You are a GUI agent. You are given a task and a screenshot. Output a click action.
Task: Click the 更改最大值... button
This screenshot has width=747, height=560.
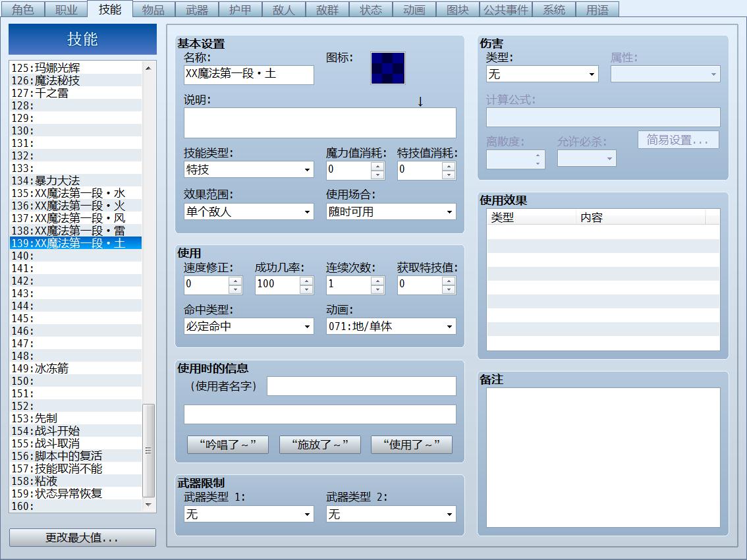point(82,538)
